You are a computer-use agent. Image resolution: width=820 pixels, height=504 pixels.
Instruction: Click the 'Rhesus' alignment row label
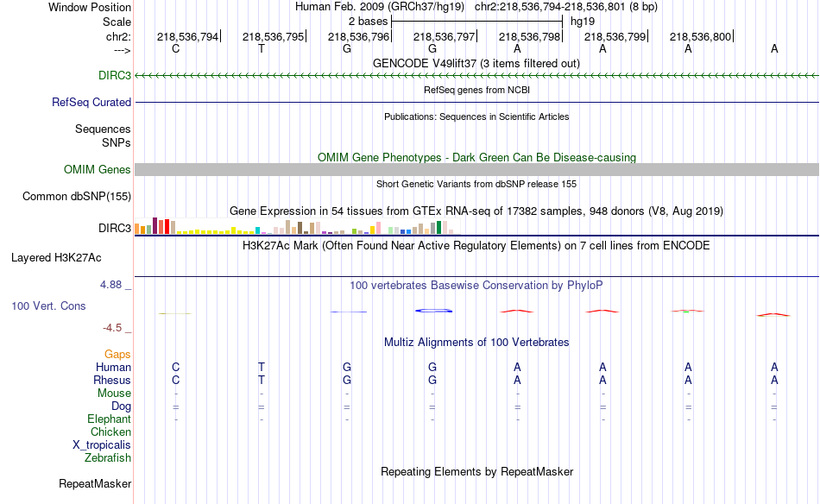coord(112,380)
